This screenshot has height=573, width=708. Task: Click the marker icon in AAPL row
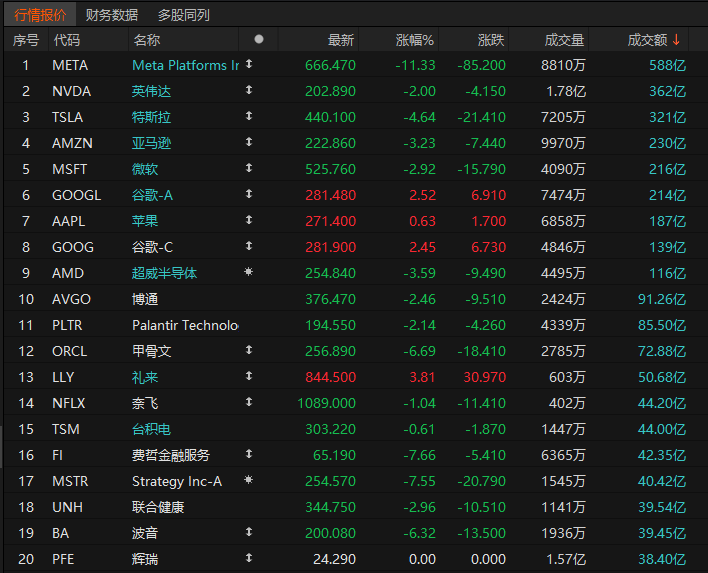[249, 220]
